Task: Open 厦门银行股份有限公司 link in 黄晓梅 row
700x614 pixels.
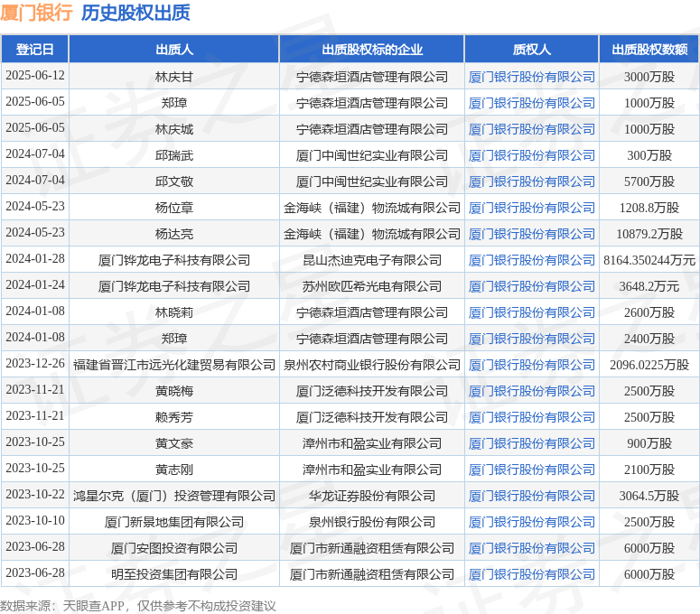Action: pos(531,391)
